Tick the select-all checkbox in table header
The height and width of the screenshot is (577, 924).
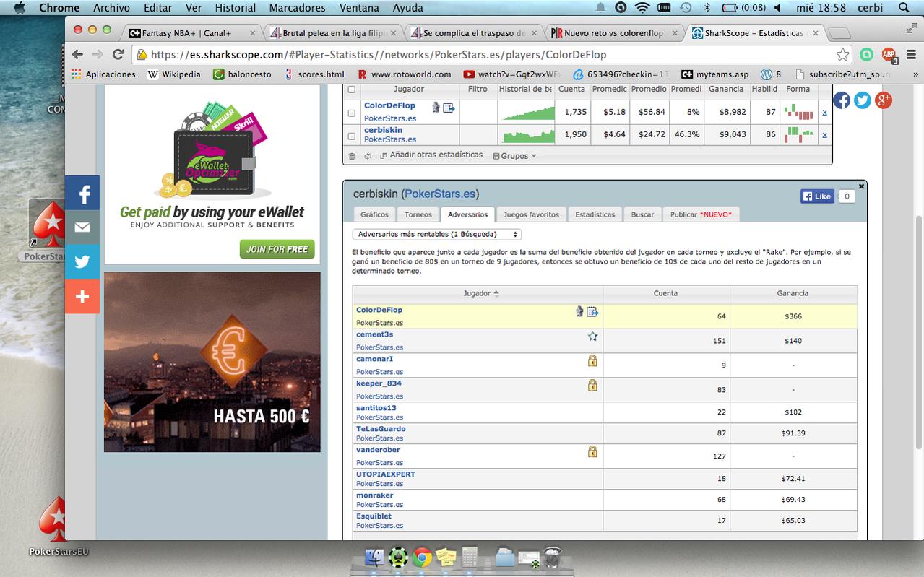(x=352, y=90)
